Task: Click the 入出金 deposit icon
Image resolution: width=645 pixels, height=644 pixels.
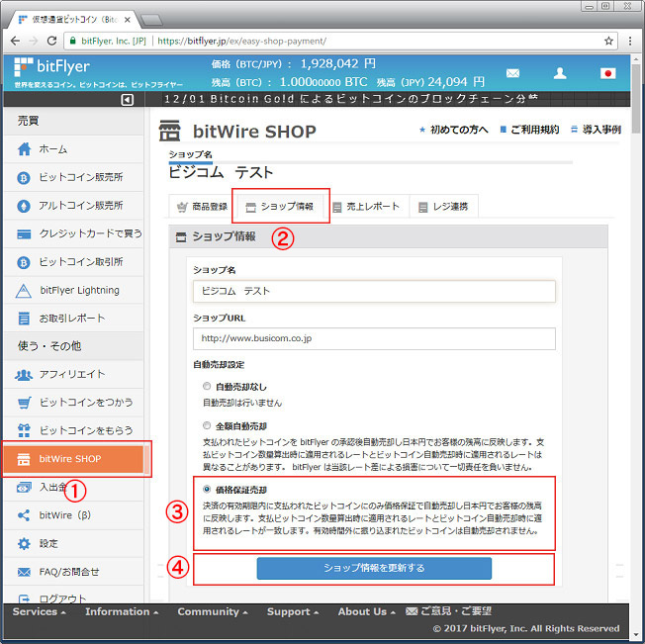Action: coord(24,488)
